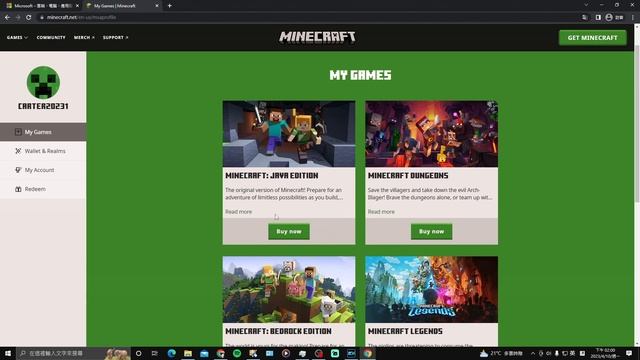
Task: Reload the current page
Action: (x=29, y=17)
